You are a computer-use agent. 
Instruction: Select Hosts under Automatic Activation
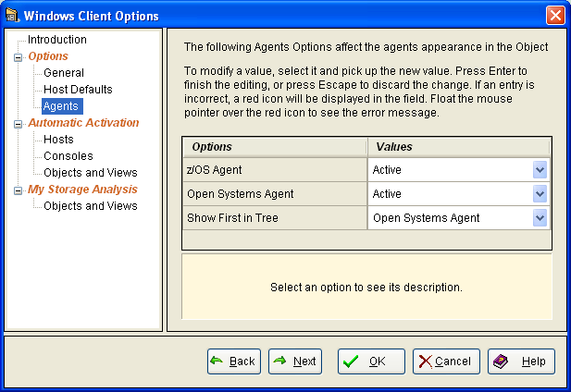click(x=58, y=140)
